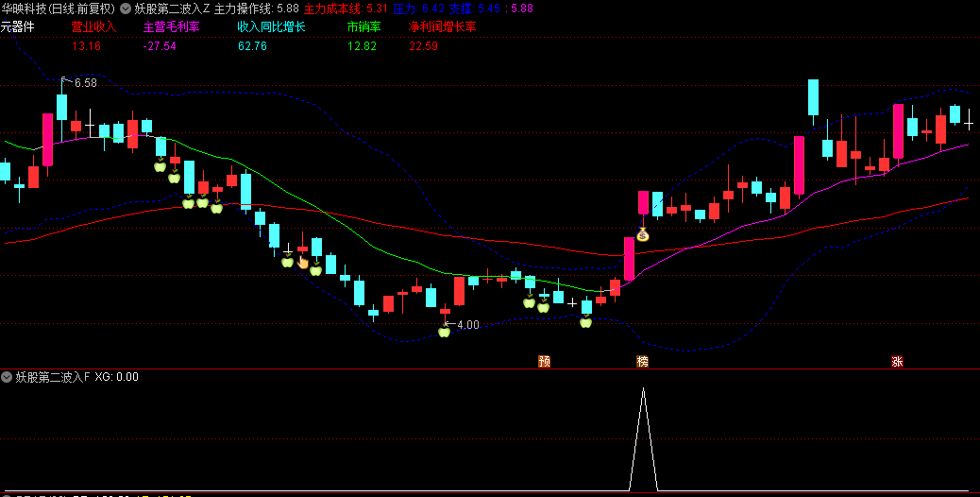The width and height of the screenshot is (980, 497).
Task: Click the 净利润增长率 column header
Action: point(443,27)
